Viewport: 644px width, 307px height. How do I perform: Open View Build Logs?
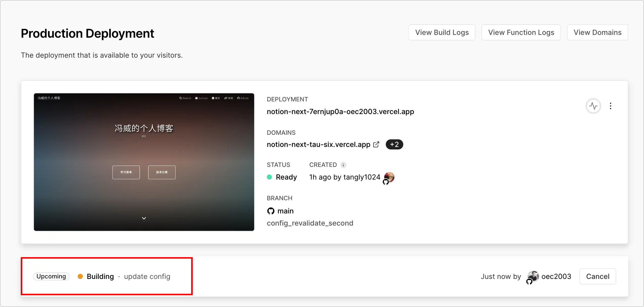[x=442, y=32]
